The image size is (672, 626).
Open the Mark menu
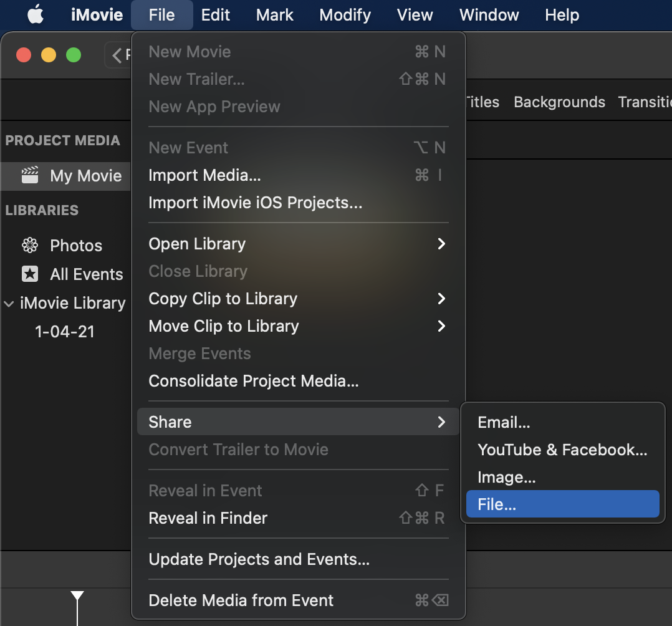pyautogui.click(x=274, y=15)
